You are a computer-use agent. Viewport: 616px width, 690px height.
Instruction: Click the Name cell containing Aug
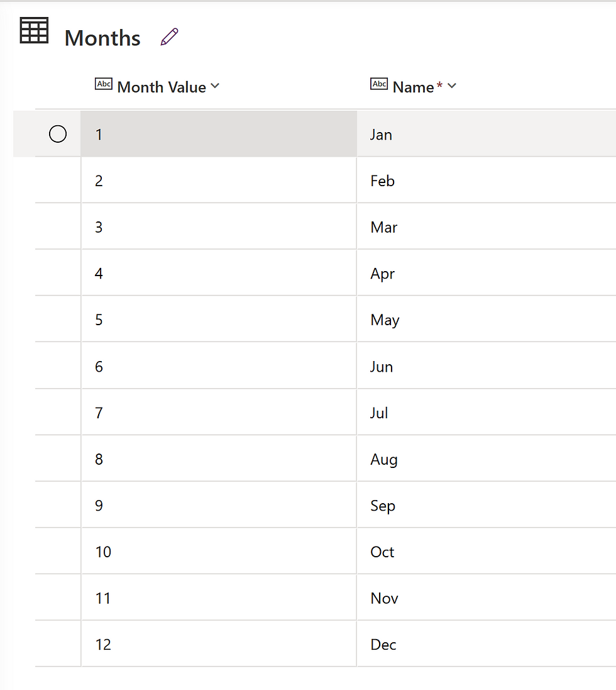pyautogui.click(x=486, y=460)
